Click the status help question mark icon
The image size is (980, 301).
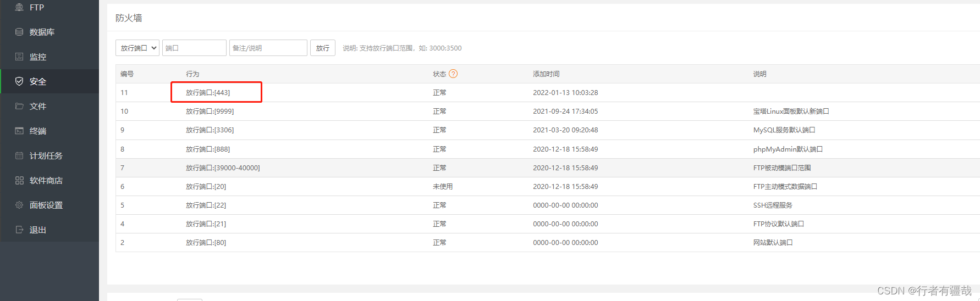coord(453,74)
